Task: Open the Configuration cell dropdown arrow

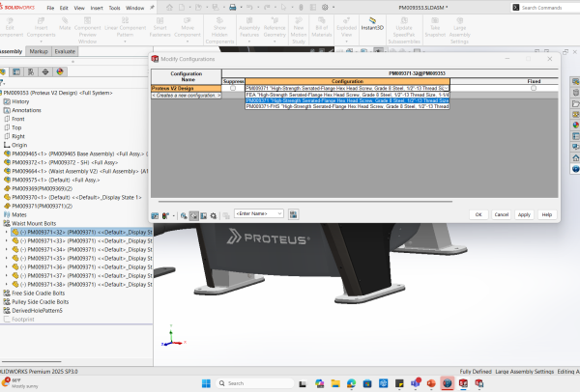Action: [447, 88]
